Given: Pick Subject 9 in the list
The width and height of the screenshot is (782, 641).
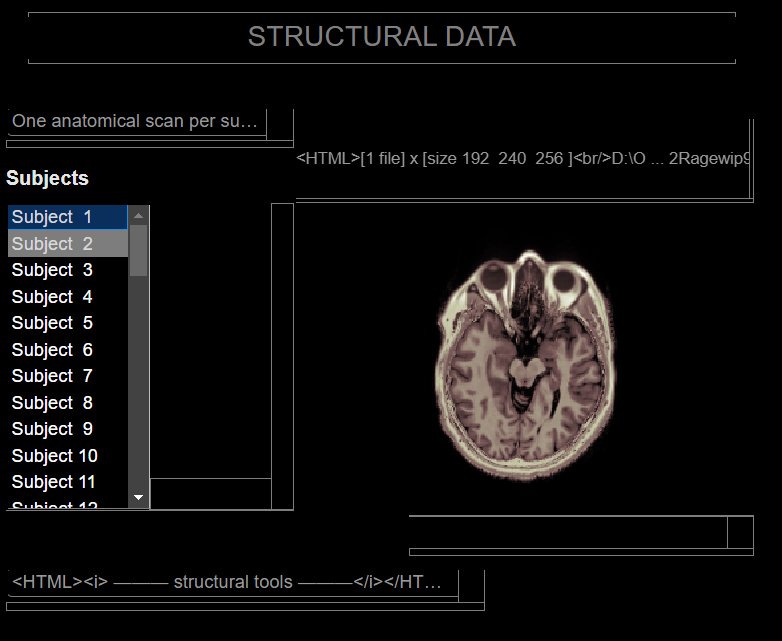Looking at the screenshot, I should click(67, 429).
